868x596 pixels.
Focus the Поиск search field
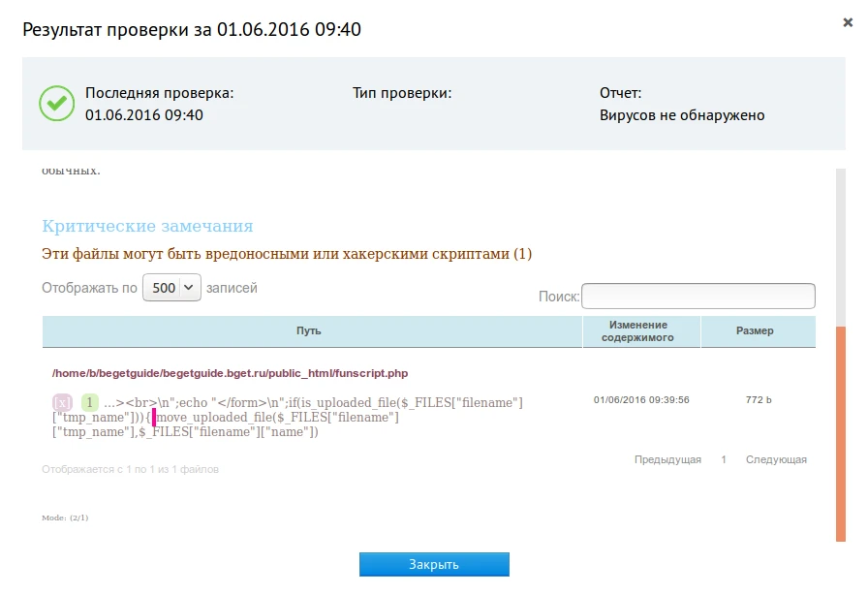tap(697, 296)
